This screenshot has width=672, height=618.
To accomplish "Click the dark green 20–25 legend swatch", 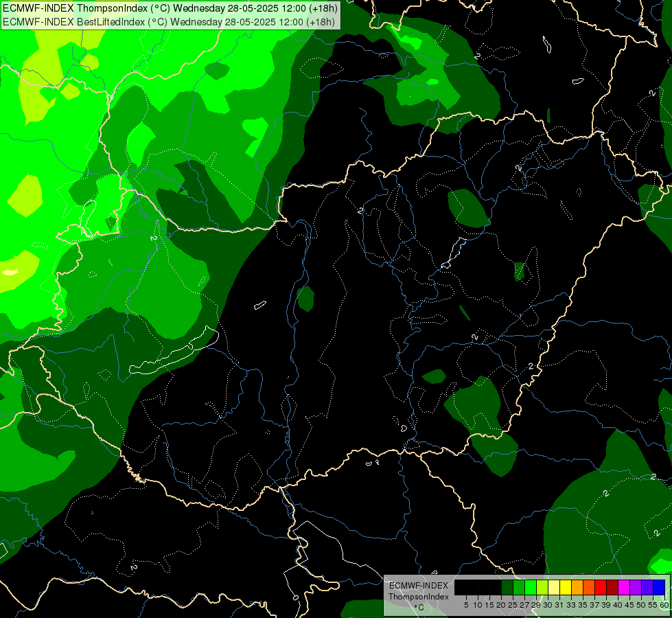I will [507, 587].
